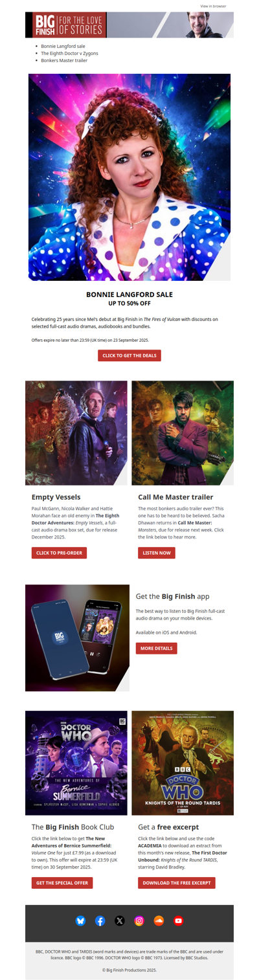
Task: Open the Bernice Summerfield cover image
Action: [76, 763]
